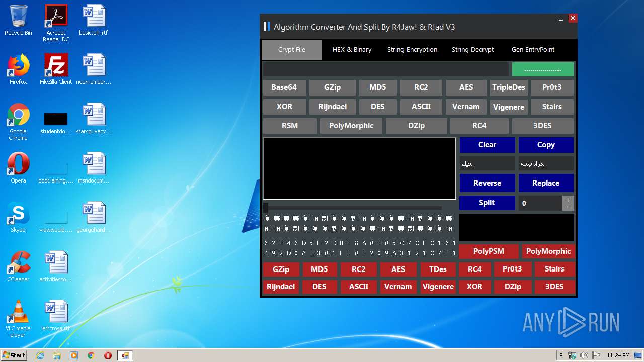Viewport: 644px width, 362px height.
Task: Launch Skype desktop shortcut
Action: point(18,217)
